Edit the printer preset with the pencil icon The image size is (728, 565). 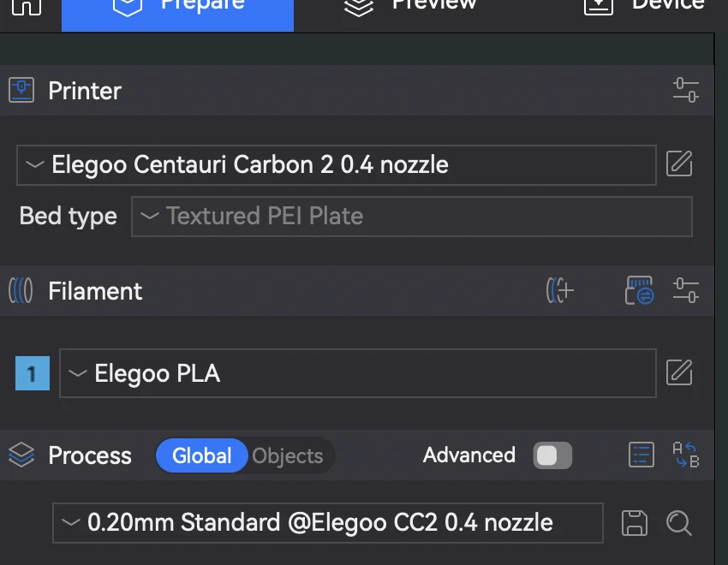coord(679,164)
